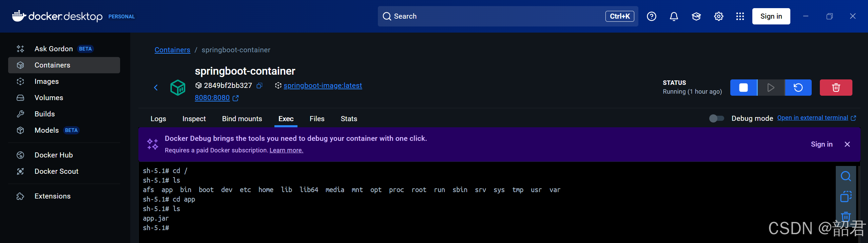Image resolution: width=868 pixels, height=243 pixels.
Task: Click Open in external terminal link
Action: pyautogui.click(x=816, y=118)
